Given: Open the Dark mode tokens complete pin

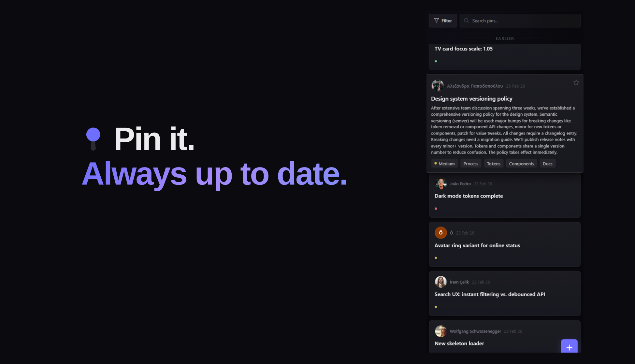Looking at the screenshot, I should 469,196.
